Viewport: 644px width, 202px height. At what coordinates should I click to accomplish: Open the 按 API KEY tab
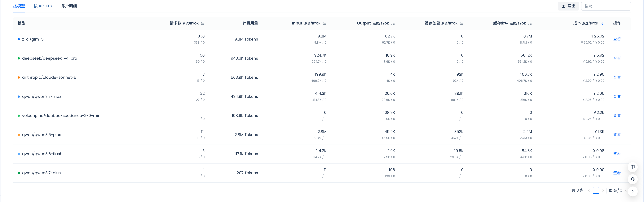[43, 6]
